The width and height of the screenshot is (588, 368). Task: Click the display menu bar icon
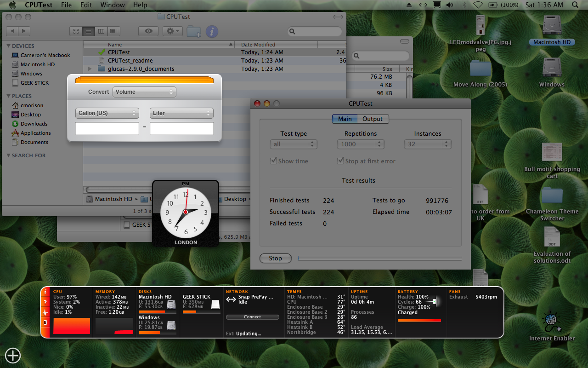(x=436, y=5)
